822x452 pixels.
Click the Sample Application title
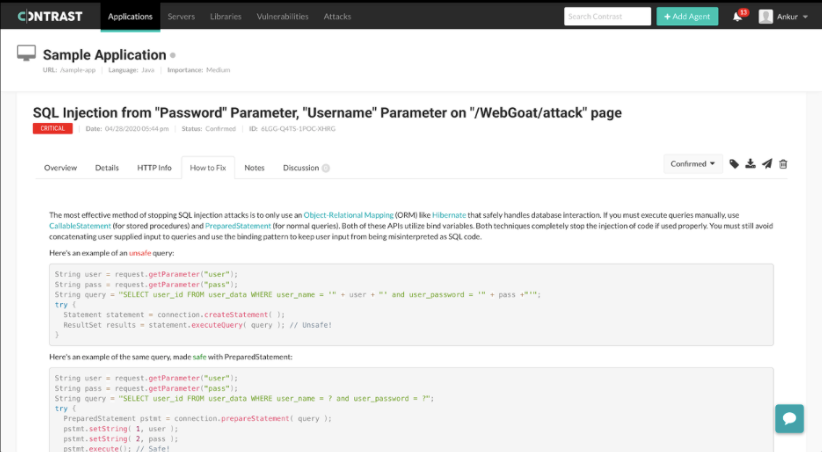pos(104,55)
